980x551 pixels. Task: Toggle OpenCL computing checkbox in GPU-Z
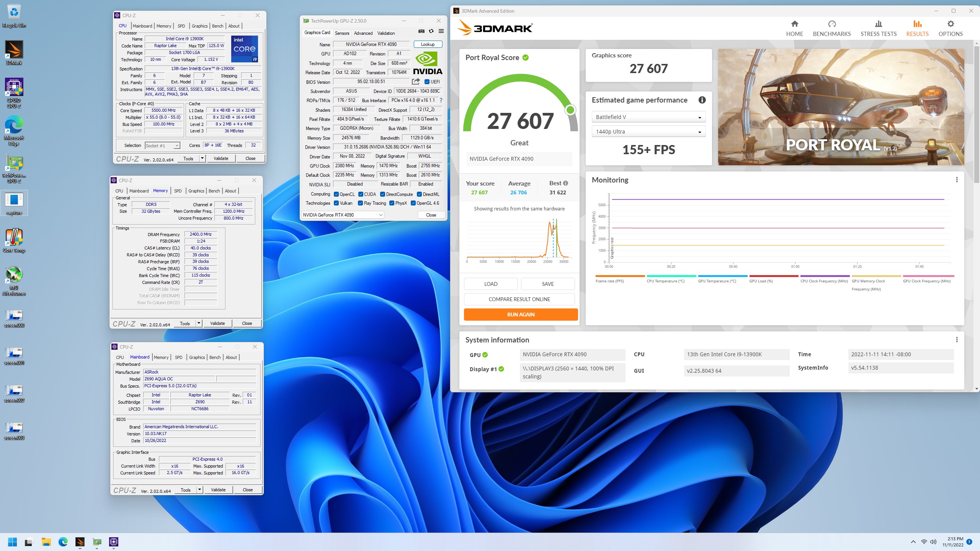(336, 194)
